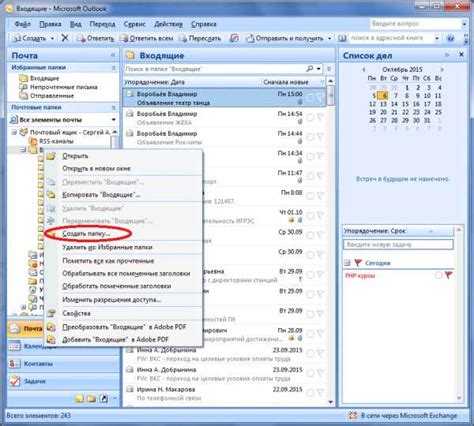
Task: Go to previous month in calendar
Action: pyautogui.click(x=364, y=70)
